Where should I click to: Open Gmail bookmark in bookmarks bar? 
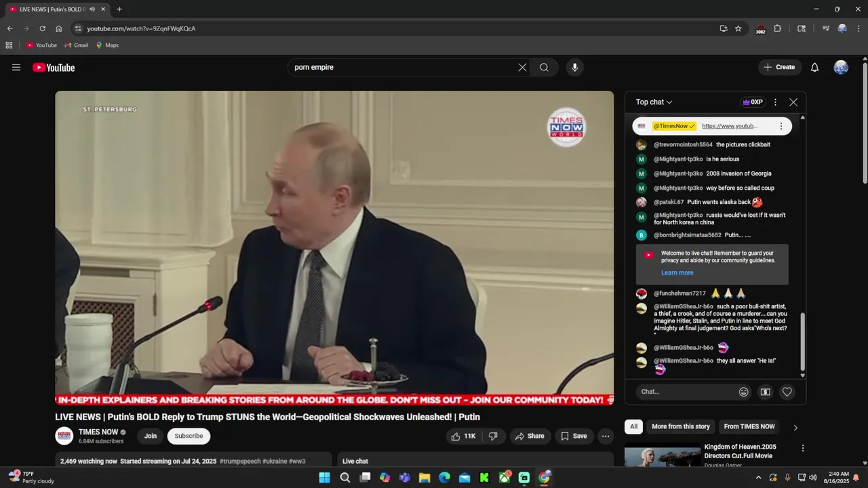(x=77, y=45)
